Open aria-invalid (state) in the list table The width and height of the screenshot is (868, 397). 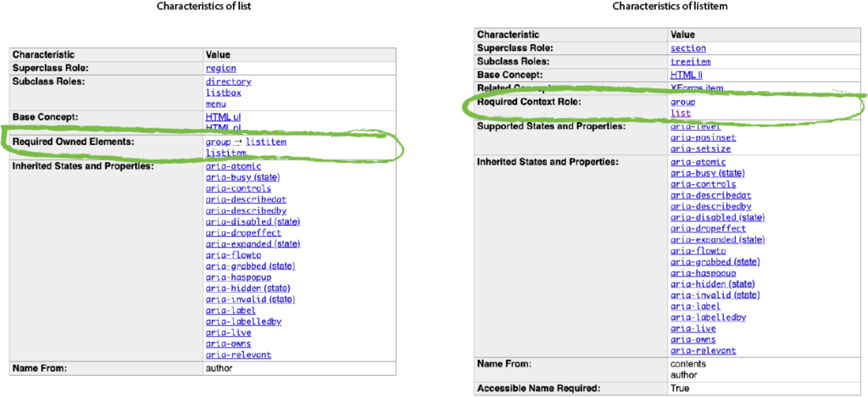tap(251, 299)
